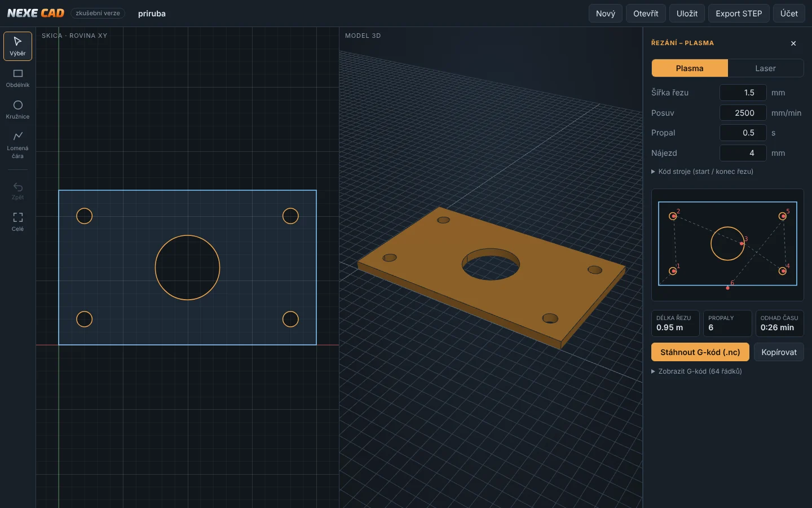Image resolution: width=812 pixels, height=508 pixels.
Task: Click the Odhad času 0:26 min stat
Action: coord(780,323)
